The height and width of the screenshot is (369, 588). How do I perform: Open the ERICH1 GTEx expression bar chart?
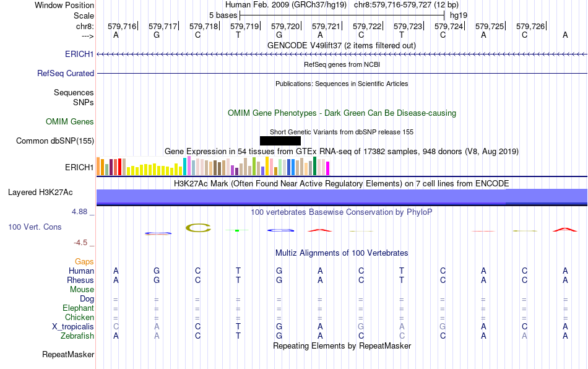pyautogui.click(x=213, y=166)
